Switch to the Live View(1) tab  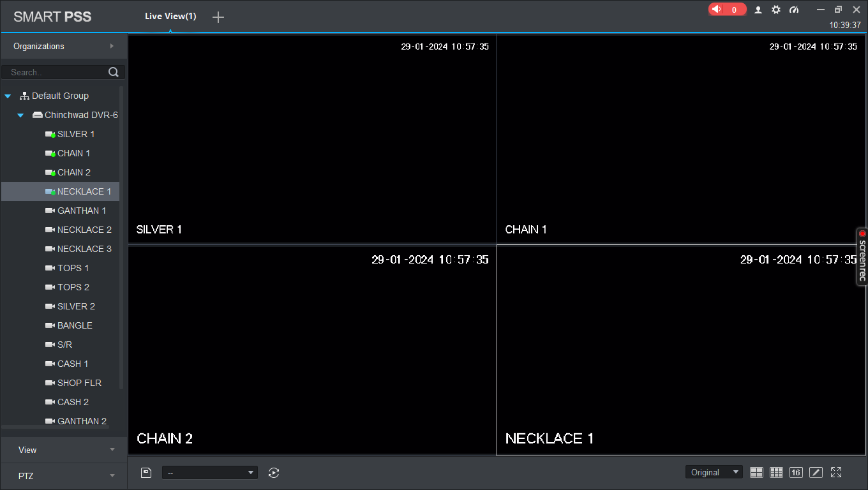(170, 17)
